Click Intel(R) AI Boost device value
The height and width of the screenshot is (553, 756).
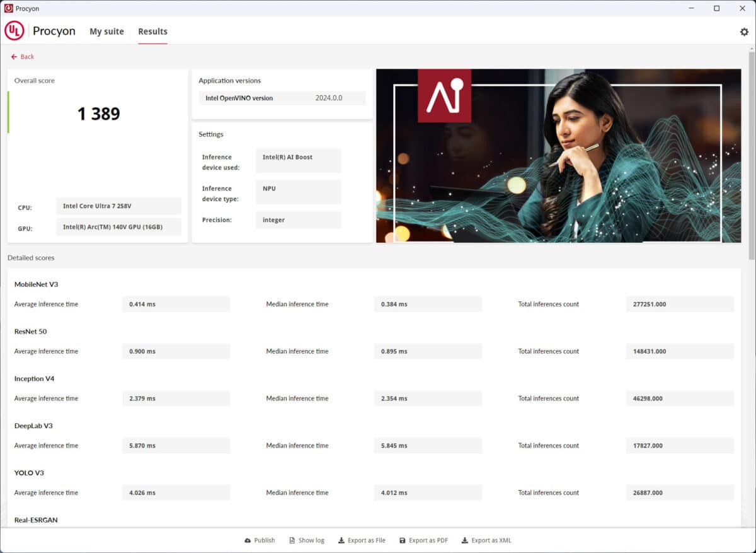[x=299, y=160]
